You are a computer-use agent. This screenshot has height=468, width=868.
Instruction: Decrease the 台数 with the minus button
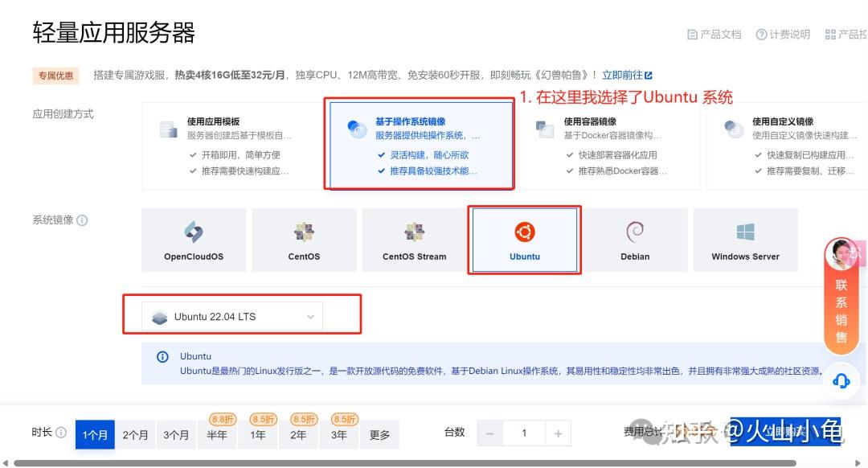pos(490,433)
